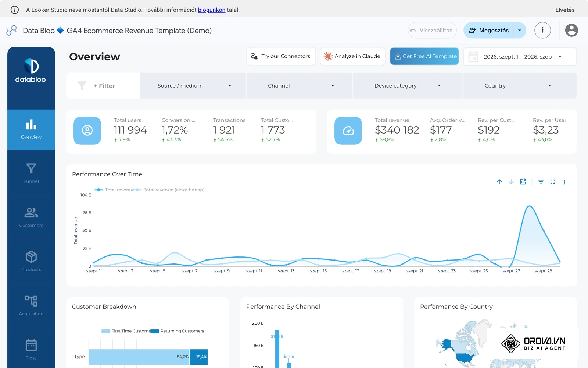Click the blue gauge icon tile
Image resolution: width=588 pixels, height=368 pixels.
click(x=348, y=131)
